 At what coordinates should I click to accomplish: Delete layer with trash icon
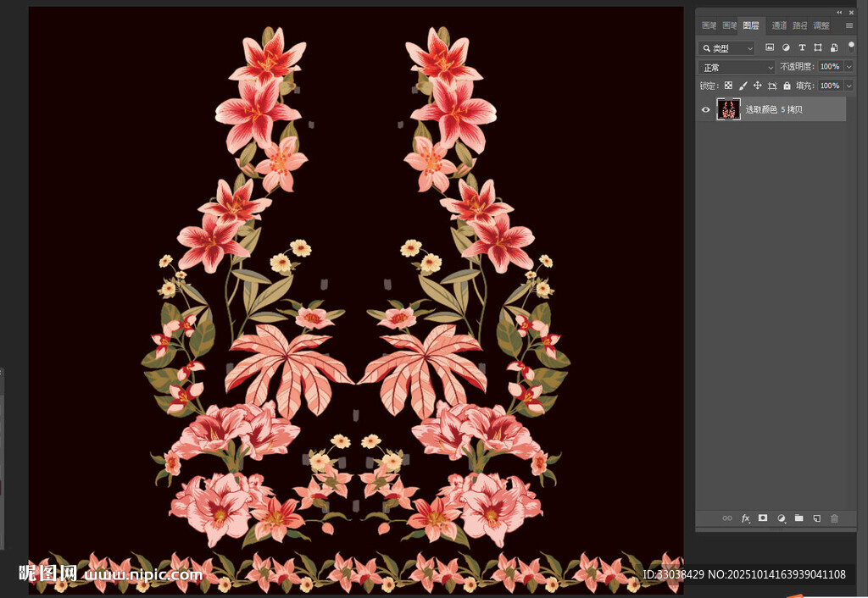[834, 518]
